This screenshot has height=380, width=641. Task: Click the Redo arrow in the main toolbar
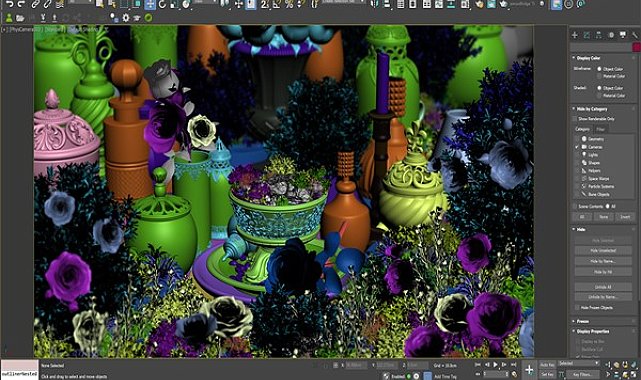click(x=21, y=4)
